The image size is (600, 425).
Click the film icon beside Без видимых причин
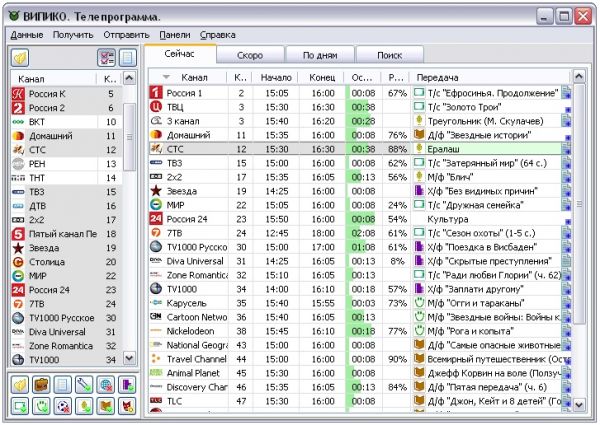(x=419, y=190)
